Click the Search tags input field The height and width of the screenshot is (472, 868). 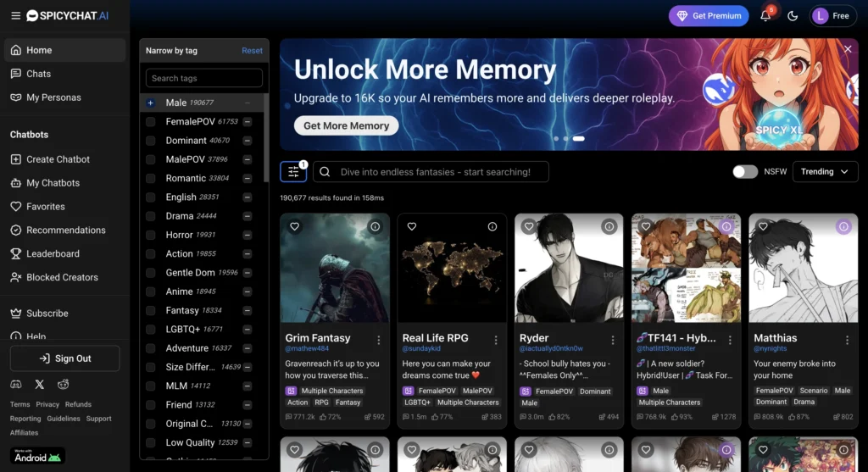click(203, 78)
